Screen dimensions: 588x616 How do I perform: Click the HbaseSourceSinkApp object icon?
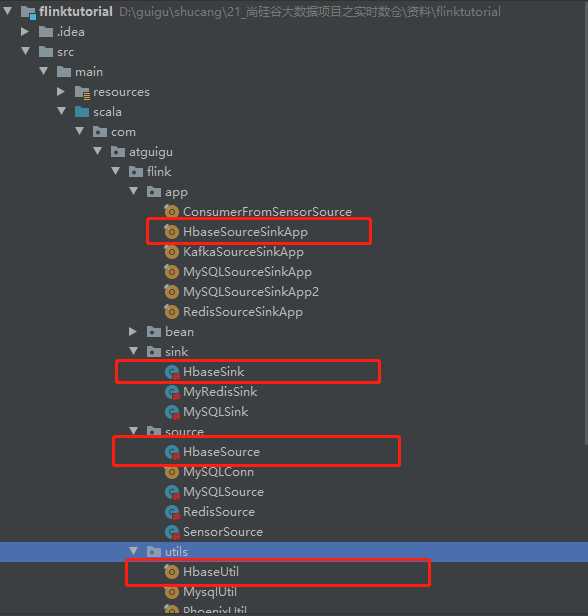[x=172, y=232]
